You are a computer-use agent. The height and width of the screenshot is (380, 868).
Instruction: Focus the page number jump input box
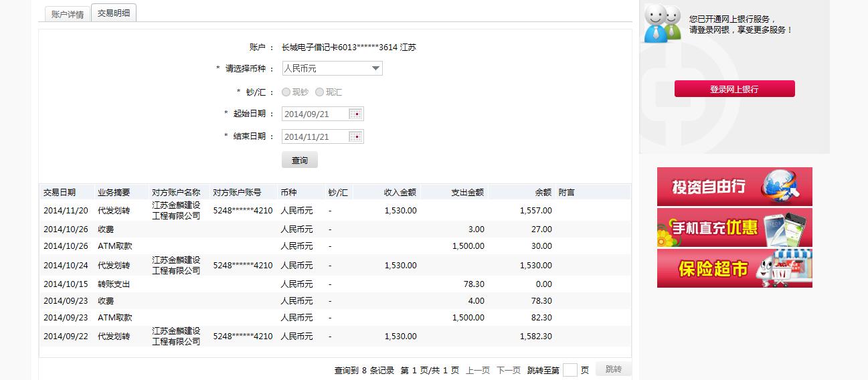point(570,370)
